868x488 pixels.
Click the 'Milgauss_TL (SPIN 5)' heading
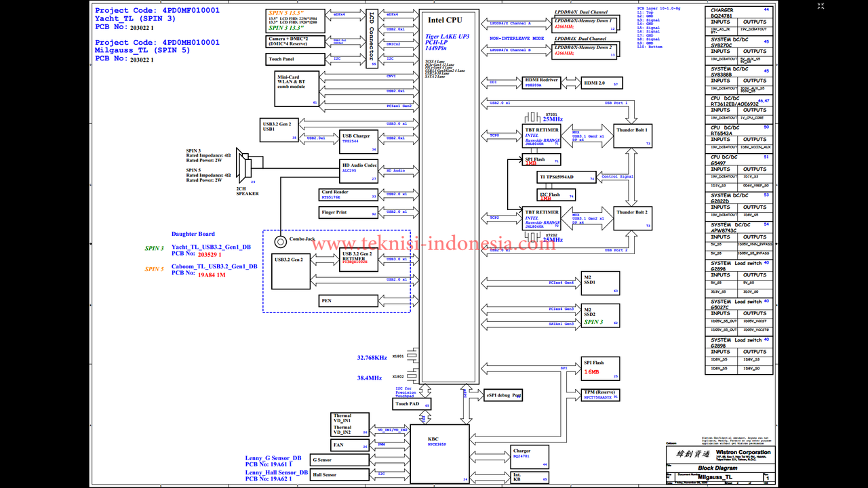(x=142, y=50)
